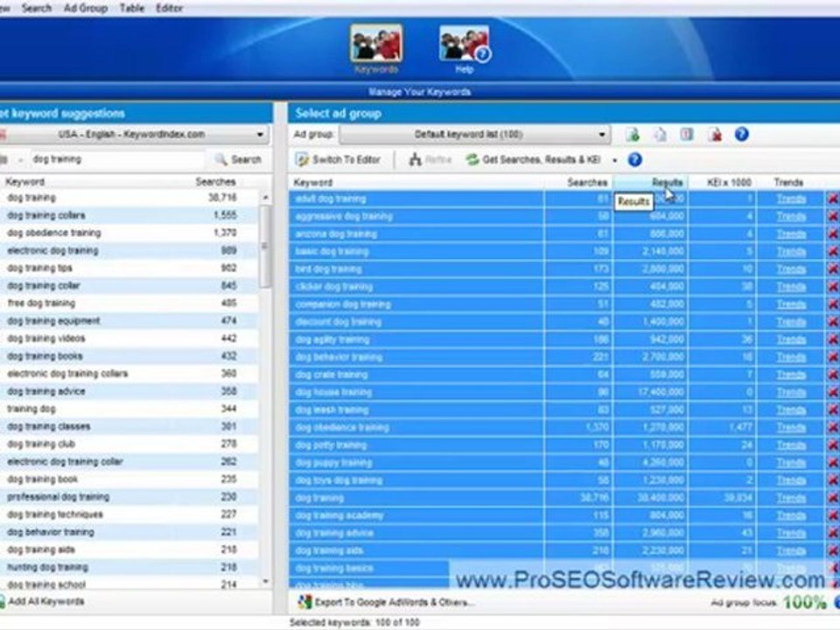Select suggestion dog training tips
This screenshot has width=840, height=630.
[129, 268]
